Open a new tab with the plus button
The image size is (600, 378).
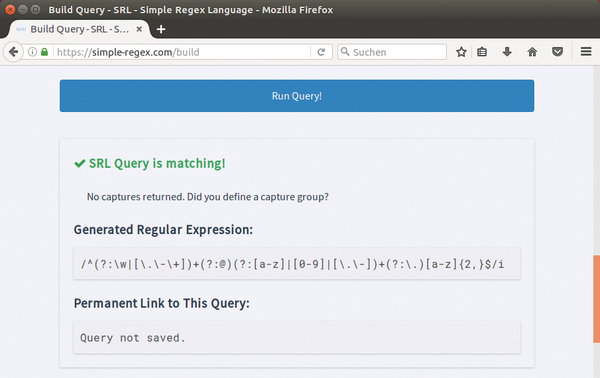pos(161,29)
